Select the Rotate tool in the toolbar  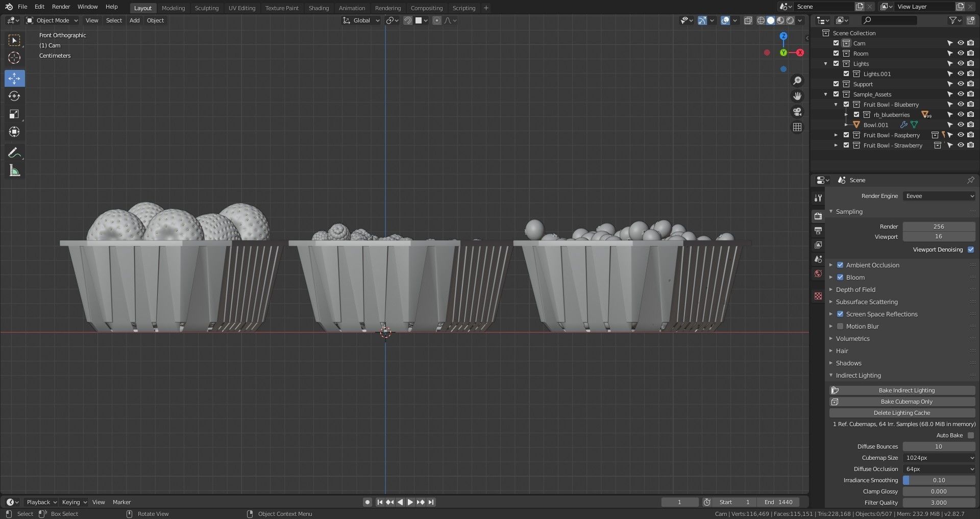pyautogui.click(x=14, y=96)
